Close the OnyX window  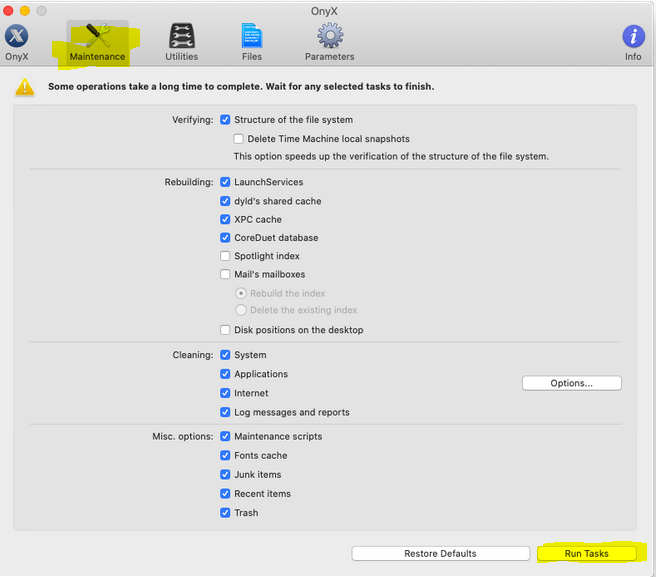point(8,10)
